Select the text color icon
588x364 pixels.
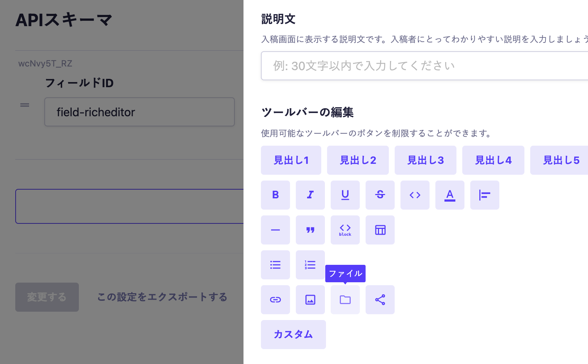450,195
